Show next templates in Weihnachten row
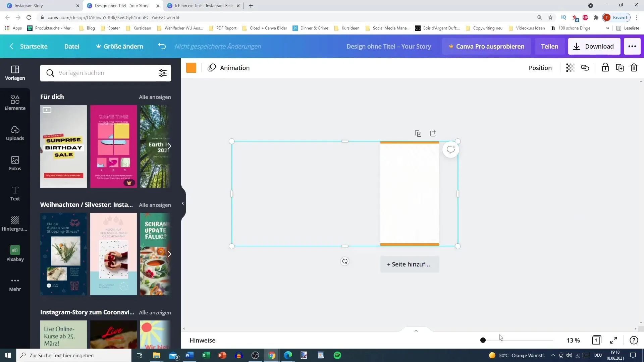 coord(169,254)
